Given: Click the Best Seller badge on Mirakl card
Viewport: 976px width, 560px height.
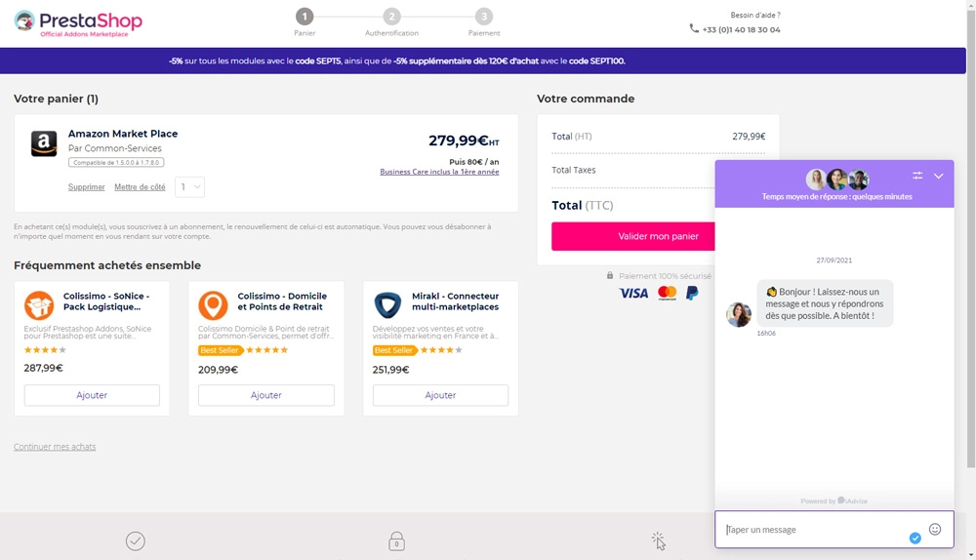Looking at the screenshot, I should (x=393, y=350).
